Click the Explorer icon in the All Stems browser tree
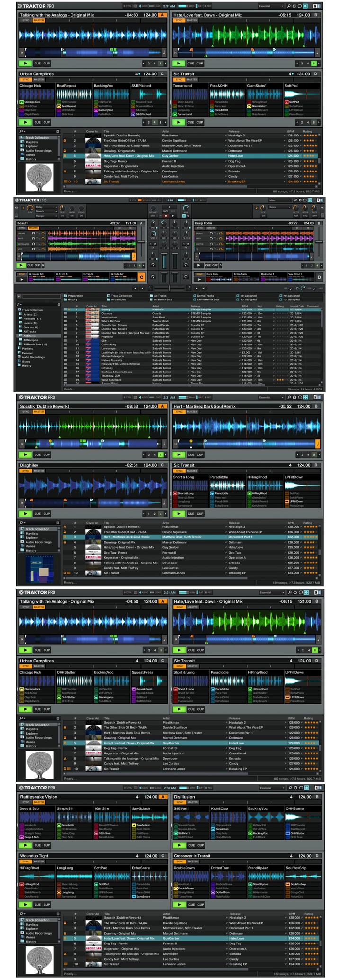This screenshot has width=339, height=980. click(x=19, y=353)
